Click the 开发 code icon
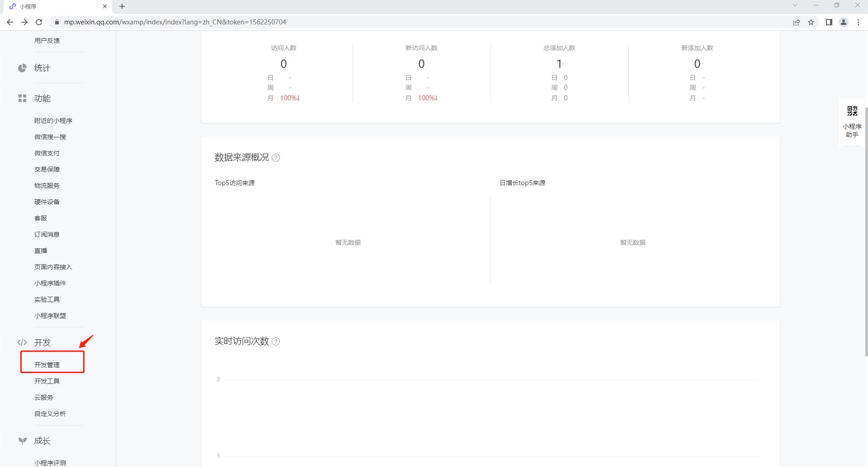868x467 pixels. pos(22,342)
